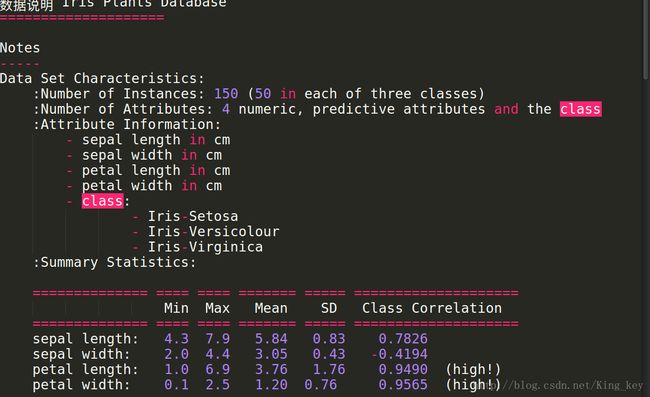The width and height of the screenshot is (650, 397).
Task: Click sepal width mean value 3.05
Action: pyautogui.click(x=271, y=354)
